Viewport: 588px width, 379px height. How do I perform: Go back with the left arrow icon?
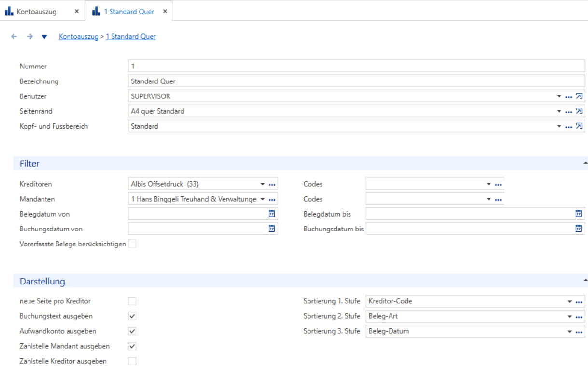coord(14,36)
